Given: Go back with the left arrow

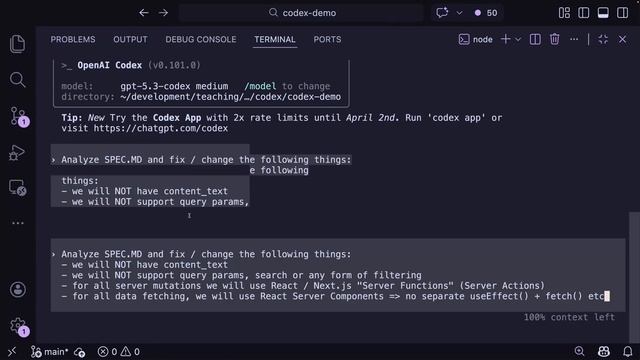Looking at the screenshot, I should point(144,13).
